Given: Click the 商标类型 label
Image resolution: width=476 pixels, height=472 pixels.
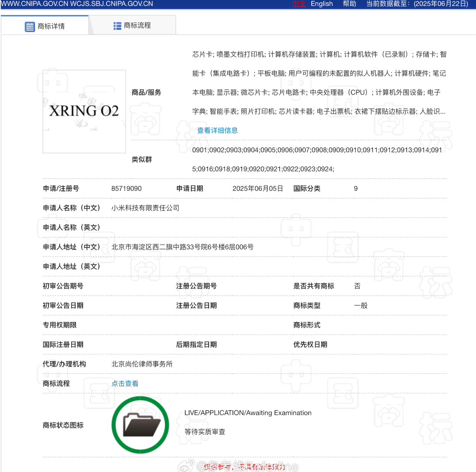Looking at the screenshot, I should point(307,306).
